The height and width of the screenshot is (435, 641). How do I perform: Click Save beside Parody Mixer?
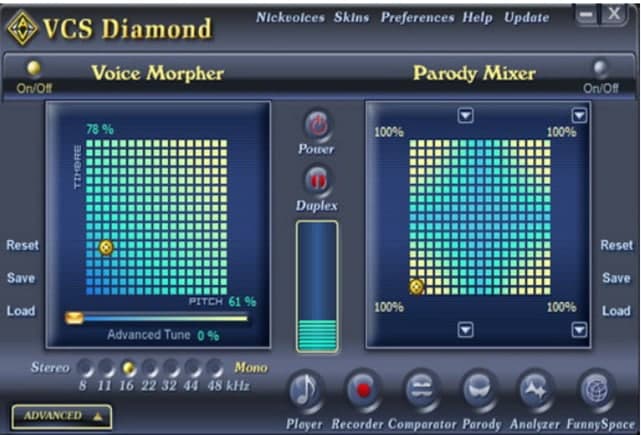[616, 278]
